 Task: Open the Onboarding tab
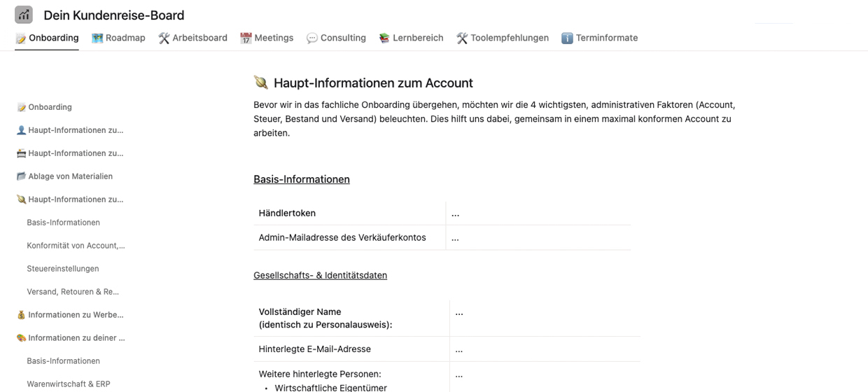pos(47,38)
